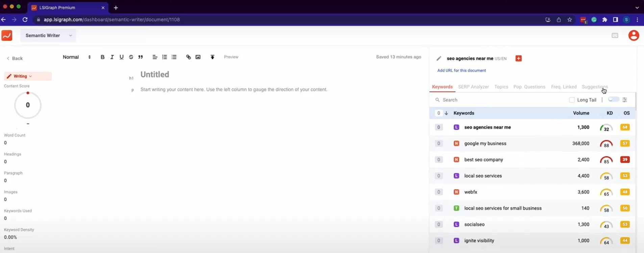Click the share icon in address bar
Image resolution: width=644 pixels, height=253 pixels.
(559, 20)
